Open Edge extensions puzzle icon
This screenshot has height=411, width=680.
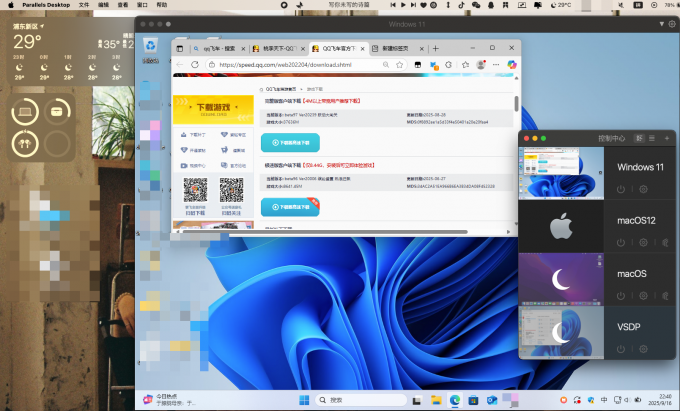tap(449, 65)
